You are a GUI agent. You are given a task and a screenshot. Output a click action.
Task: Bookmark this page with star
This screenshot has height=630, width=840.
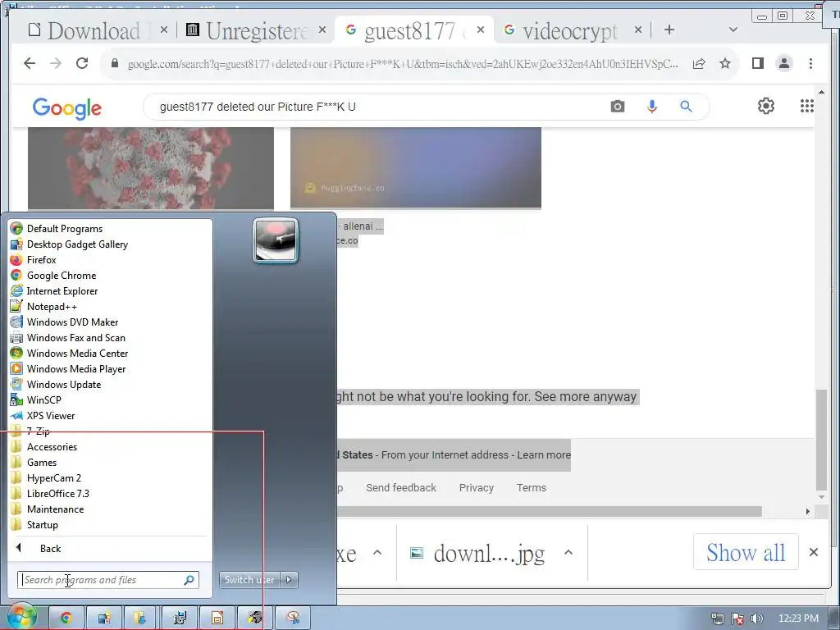click(x=725, y=64)
